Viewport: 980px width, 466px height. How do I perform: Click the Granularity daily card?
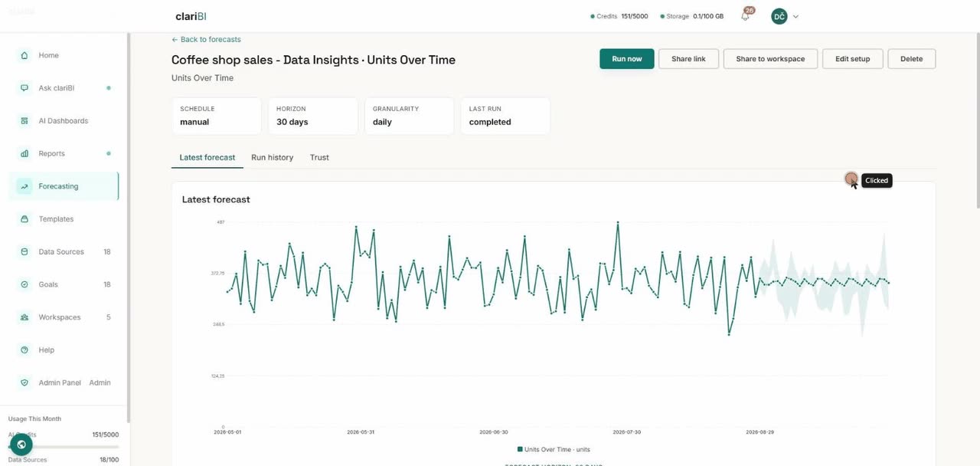point(410,116)
